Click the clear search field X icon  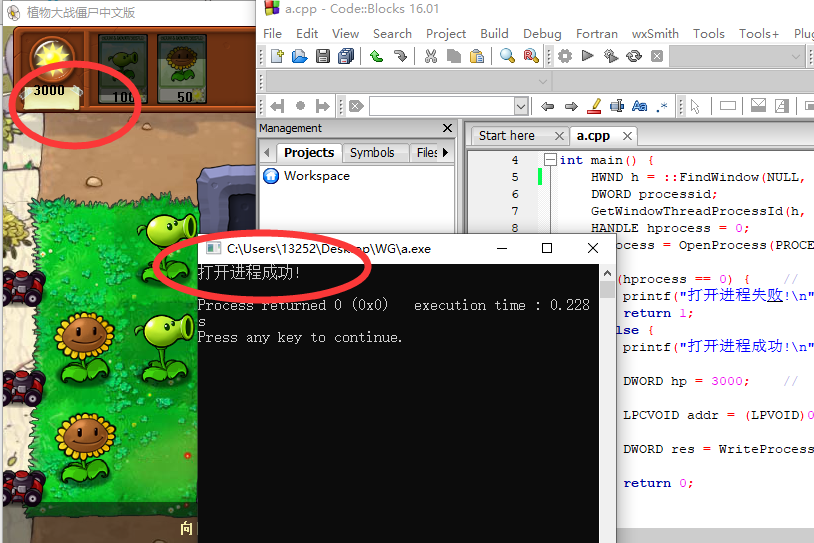coord(356,106)
